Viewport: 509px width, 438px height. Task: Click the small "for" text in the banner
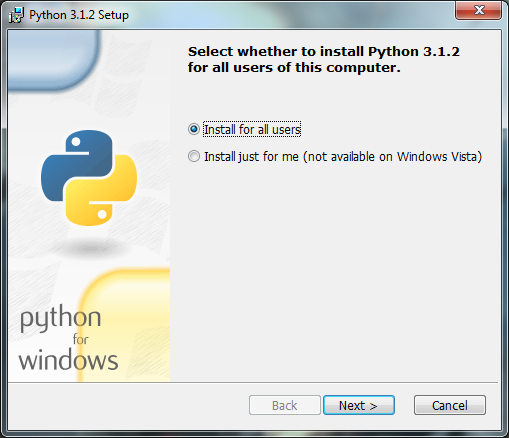[80, 340]
